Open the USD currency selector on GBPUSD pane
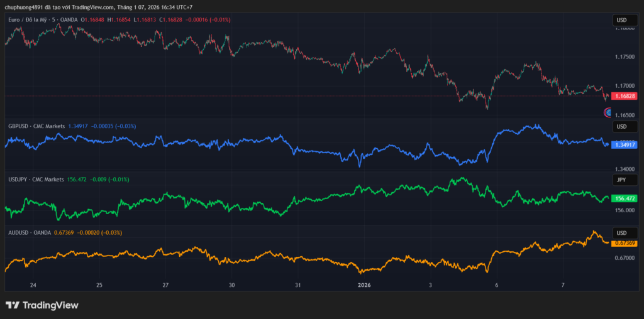This screenshot has width=644, height=319. 625,127
